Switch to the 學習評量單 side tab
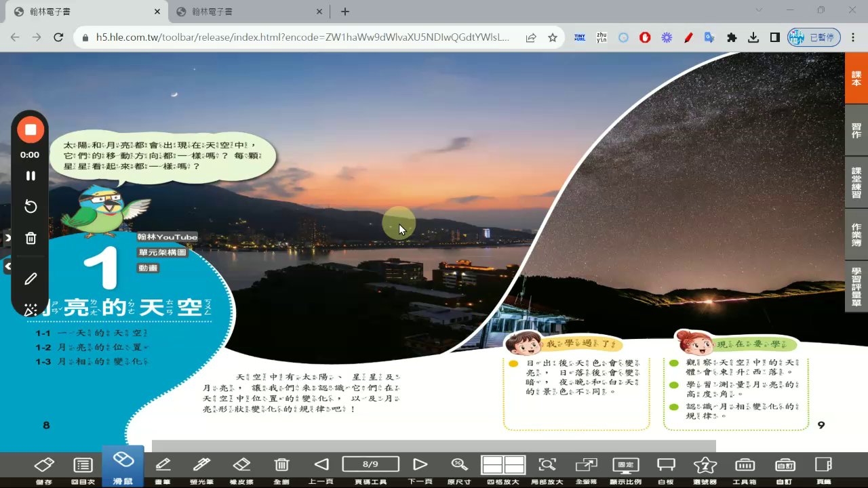868x488 pixels. pyautogui.click(x=856, y=287)
